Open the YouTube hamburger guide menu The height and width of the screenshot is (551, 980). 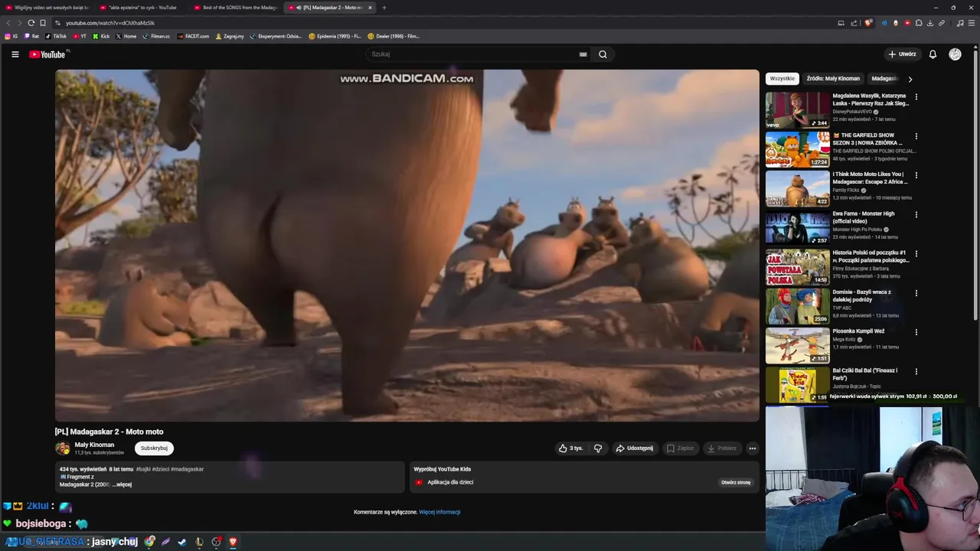click(x=15, y=54)
